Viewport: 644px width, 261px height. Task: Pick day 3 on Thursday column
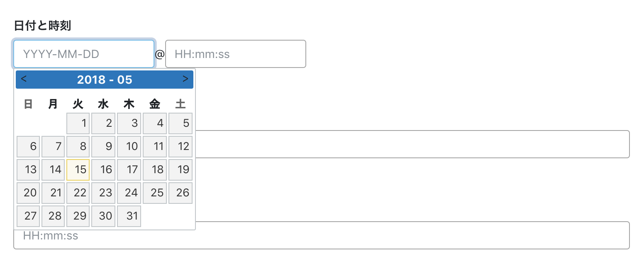(129, 123)
